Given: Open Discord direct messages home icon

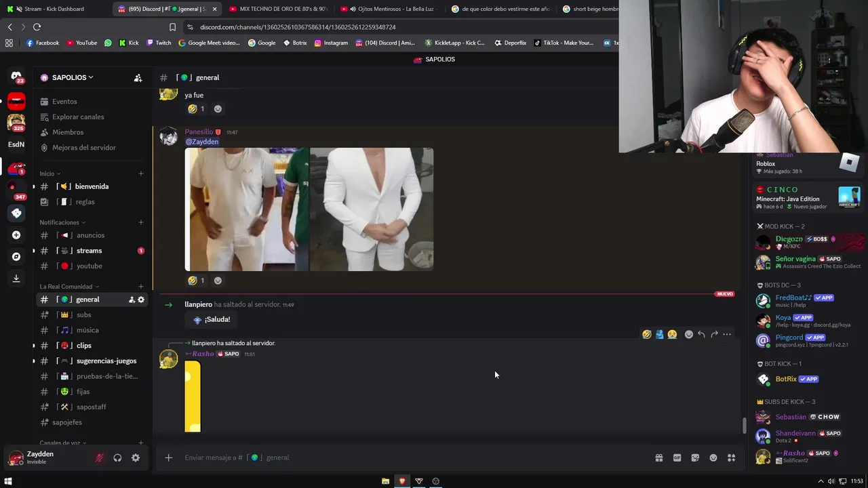Looking at the screenshot, I should 16,77.
